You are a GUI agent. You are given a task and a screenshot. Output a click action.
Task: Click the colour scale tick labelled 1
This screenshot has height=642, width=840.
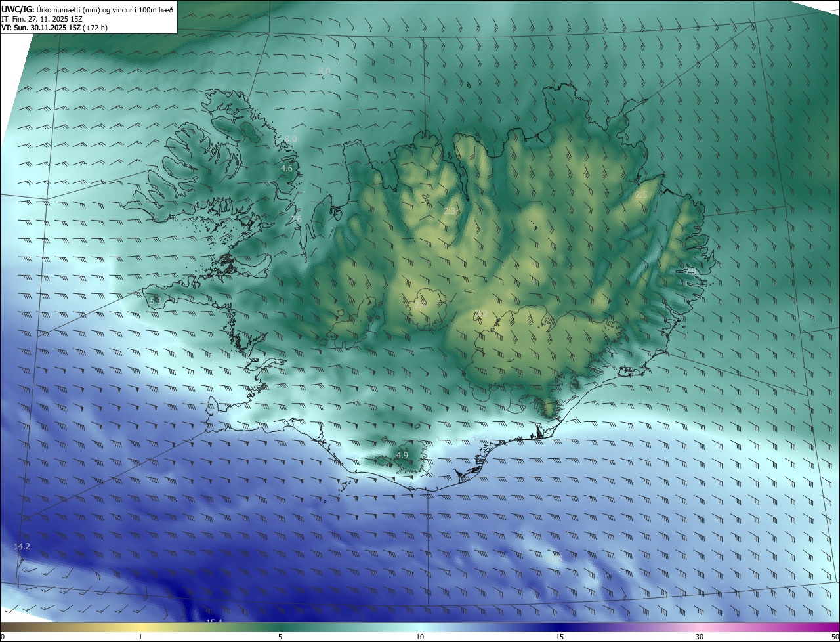[x=140, y=637]
